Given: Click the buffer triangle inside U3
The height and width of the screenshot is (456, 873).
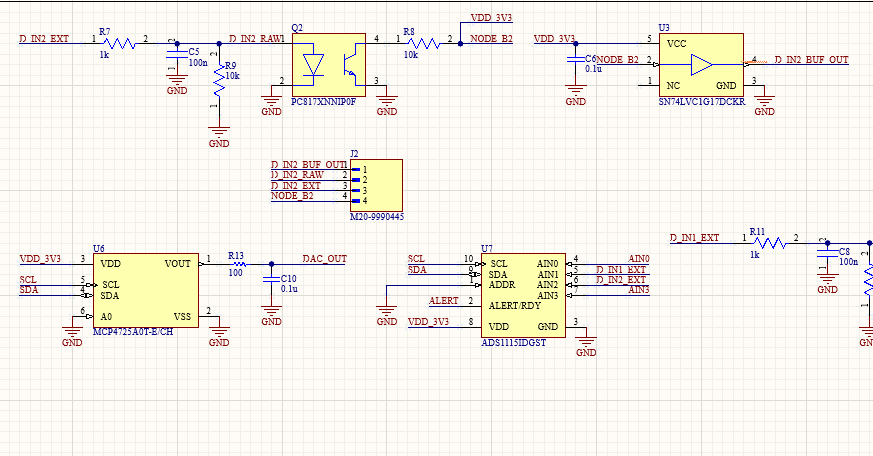Looking at the screenshot, I should pos(702,65).
